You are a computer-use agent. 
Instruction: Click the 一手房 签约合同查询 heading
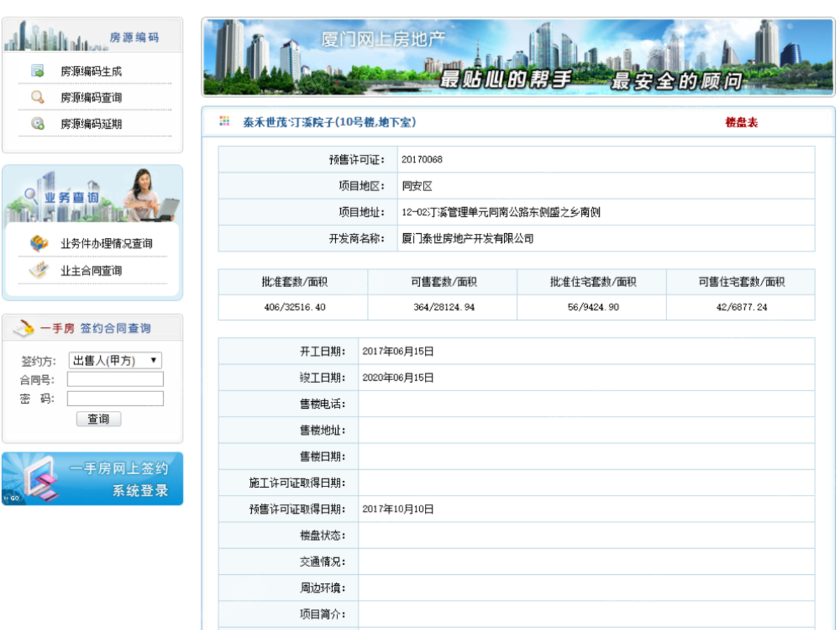(x=94, y=328)
